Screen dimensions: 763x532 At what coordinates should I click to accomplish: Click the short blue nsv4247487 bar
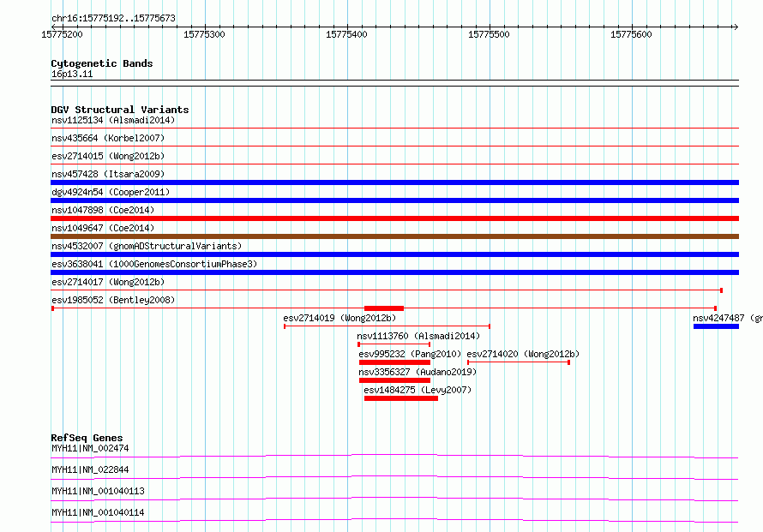[x=717, y=326]
